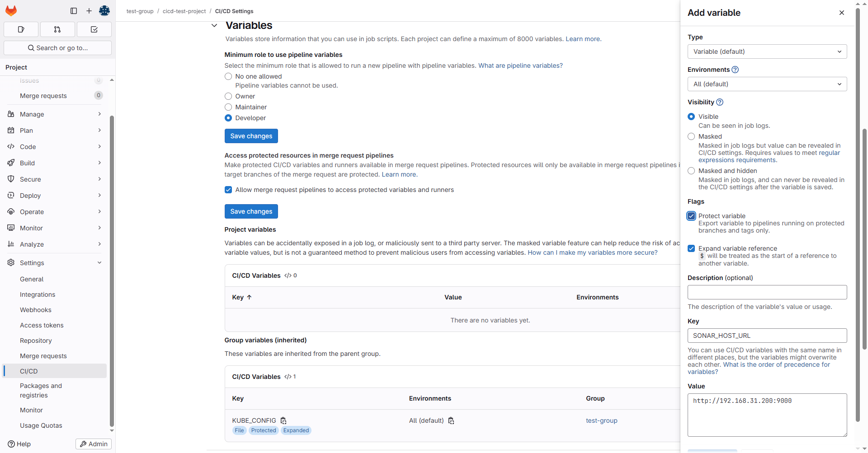
Task: Open cicd-test-project breadcrumb link
Action: coord(184,11)
